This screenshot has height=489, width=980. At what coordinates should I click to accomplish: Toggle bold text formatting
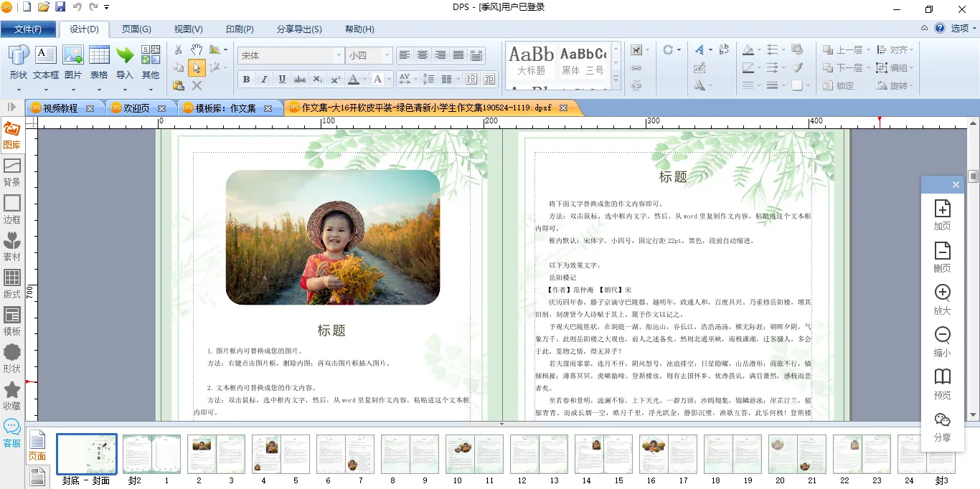[246, 79]
